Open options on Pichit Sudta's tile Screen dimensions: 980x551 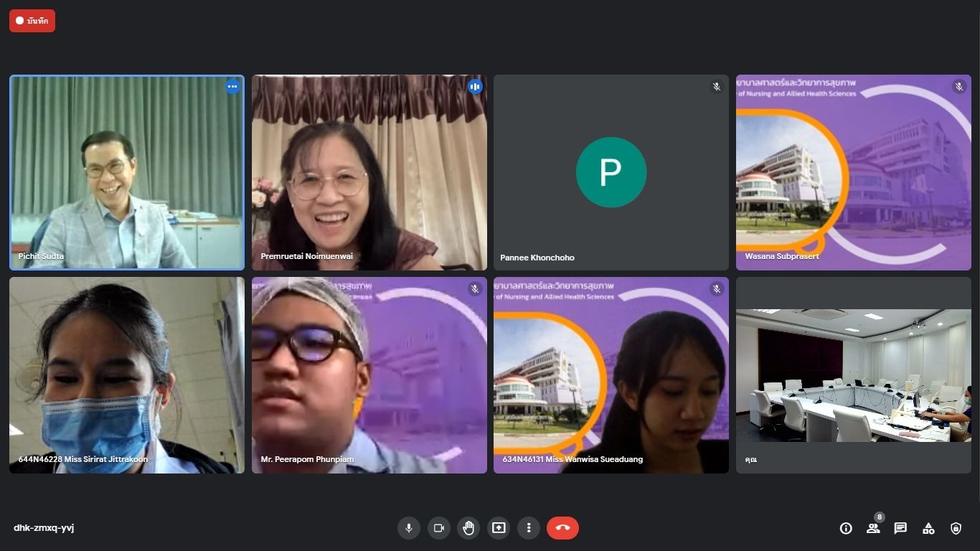point(232,87)
